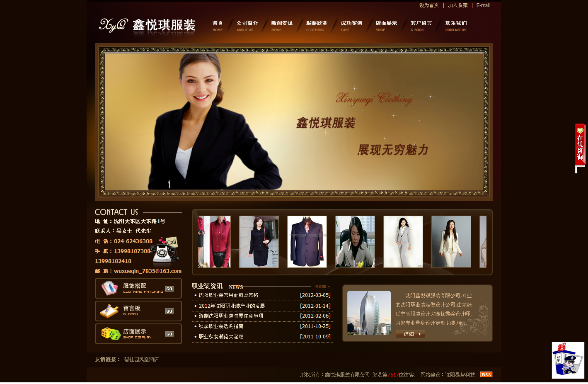Click the 服饰搭配 clothing icon
This screenshot has height=384, width=588.
pyautogui.click(x=110, y=288)
